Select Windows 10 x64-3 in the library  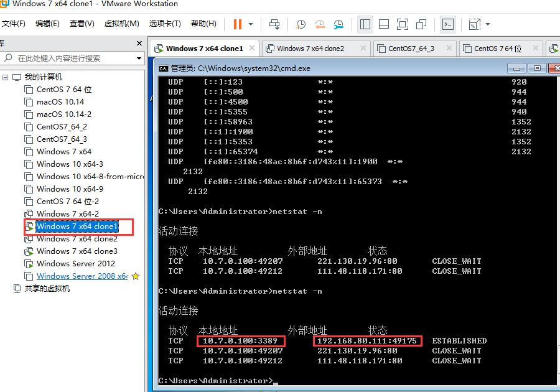(x=70, y=164)
